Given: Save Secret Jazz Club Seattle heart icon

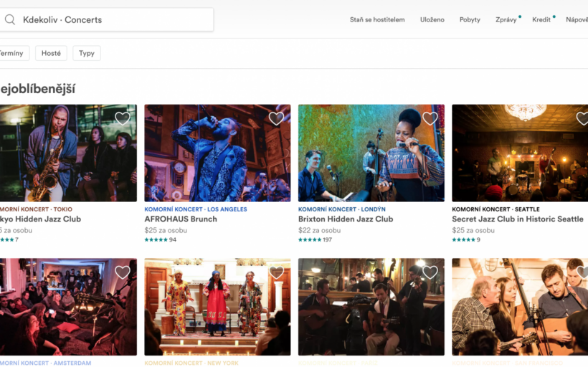Looking at the screenshot, I should tap(582, 118).
